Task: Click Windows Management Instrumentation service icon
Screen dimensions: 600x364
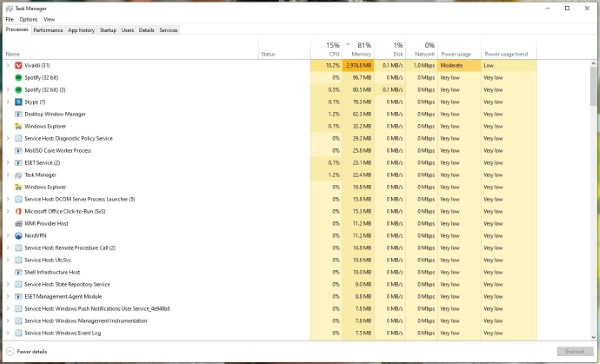Action: coord(18,321)
